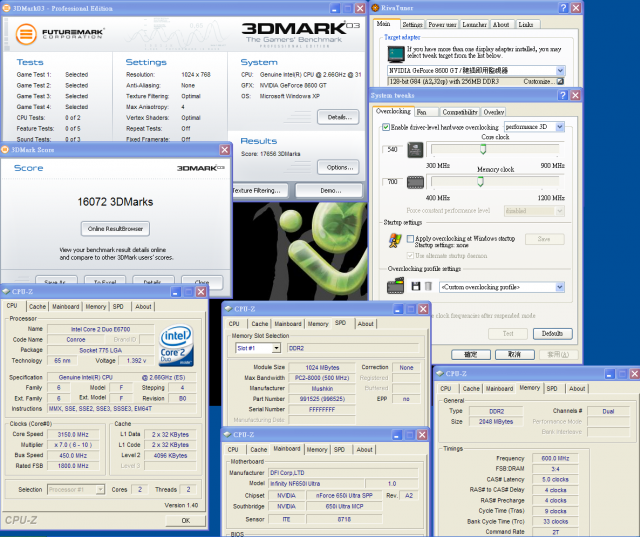Viewport: 640px width, 537px height.
Task: Open the Online ResultBrowser
Action: coord(115,229)
